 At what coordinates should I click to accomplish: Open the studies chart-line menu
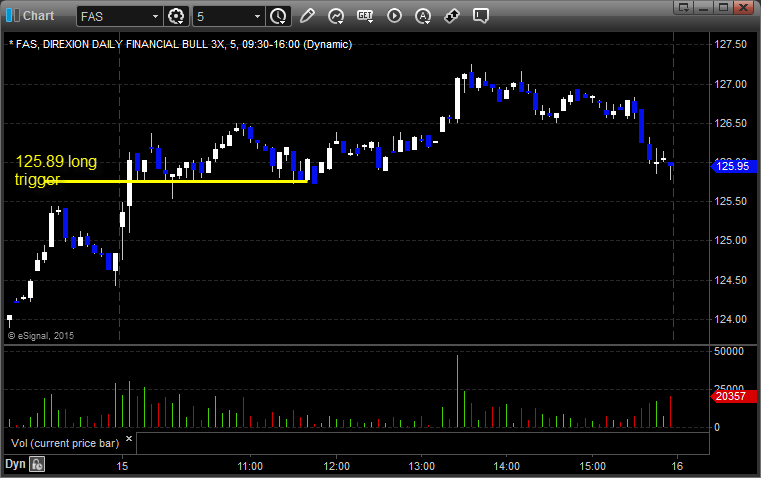(x=336, y=16)
